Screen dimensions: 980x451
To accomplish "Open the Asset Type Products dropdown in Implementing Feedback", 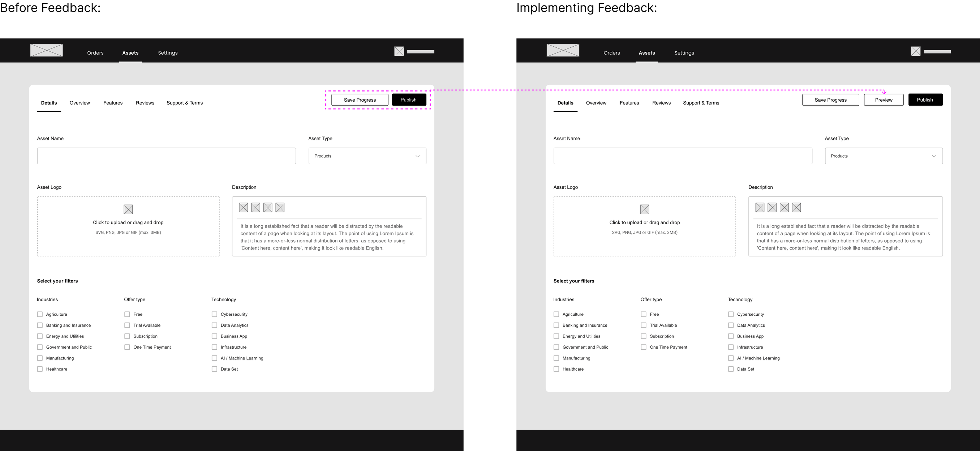I will click(x=884, y=156).
